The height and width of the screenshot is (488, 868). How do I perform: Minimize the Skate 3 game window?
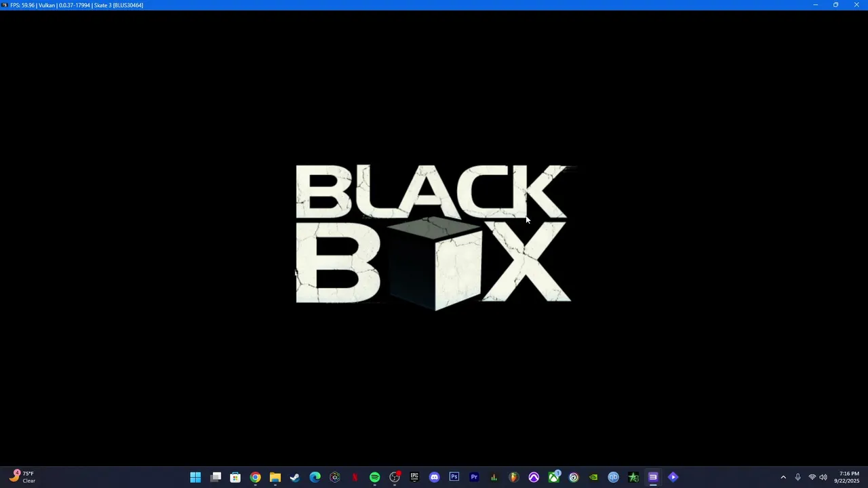click(815, 5)
